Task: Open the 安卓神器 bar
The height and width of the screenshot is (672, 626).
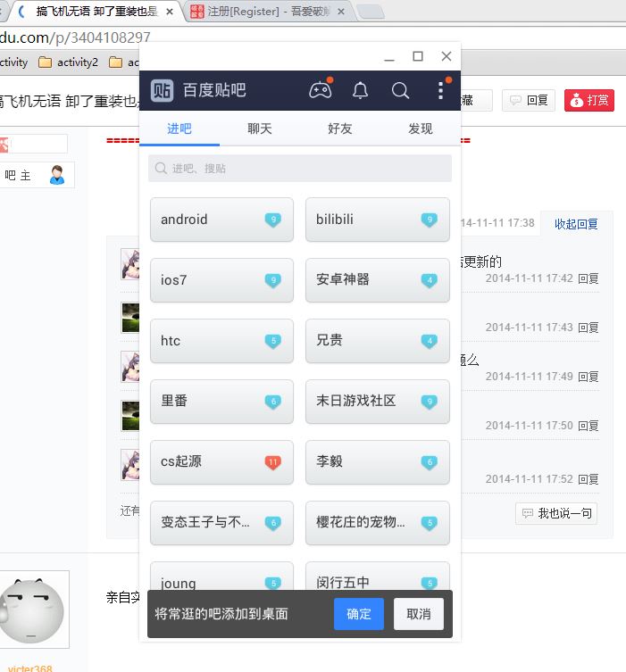Action: [x=378, y=280]
